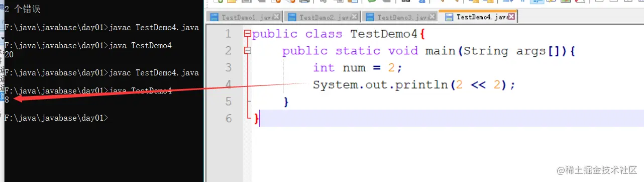The width and height of the screenshot is (644, 182).
Task: Click the last console prompt F:\java\javabase\day01>
Action: tap(56, 118)
